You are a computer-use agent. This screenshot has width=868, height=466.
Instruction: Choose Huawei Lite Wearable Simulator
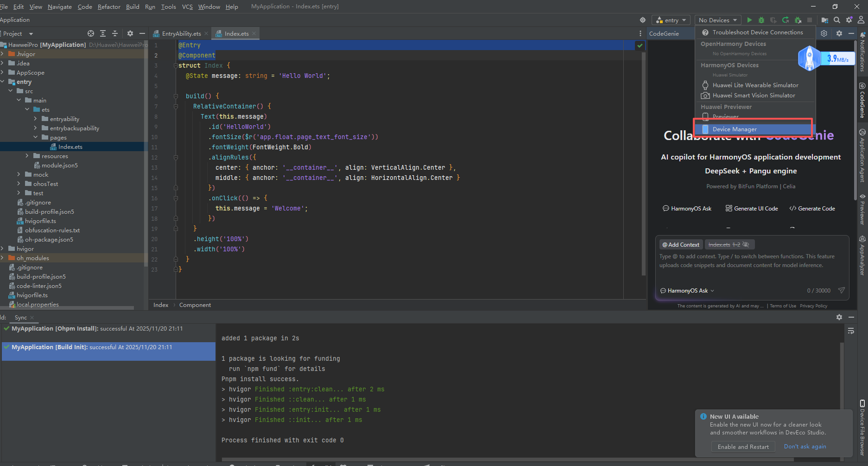pos(755,85)
